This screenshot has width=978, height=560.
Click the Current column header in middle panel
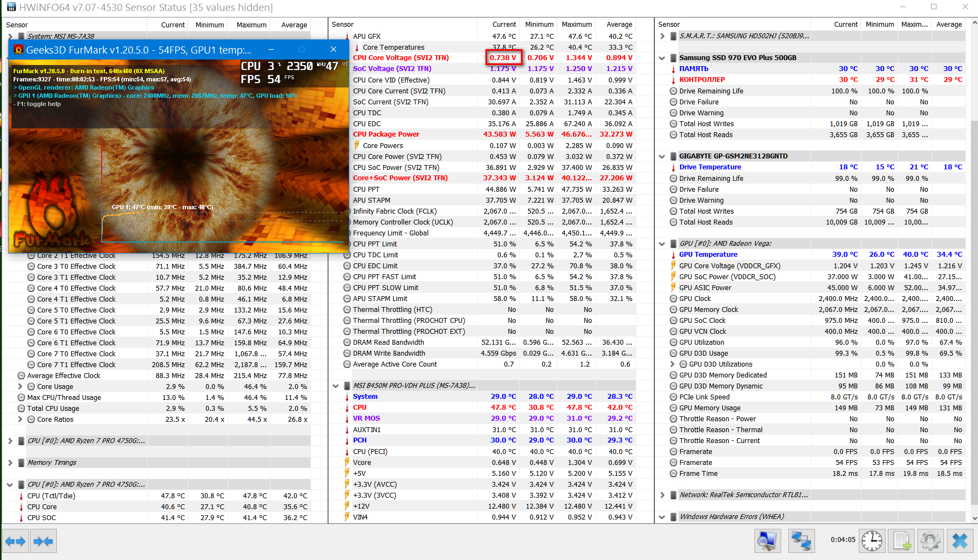pos(497,25)
